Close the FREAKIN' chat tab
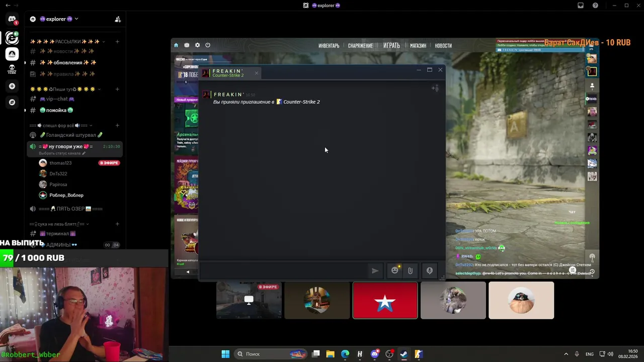 pos(256,73)
